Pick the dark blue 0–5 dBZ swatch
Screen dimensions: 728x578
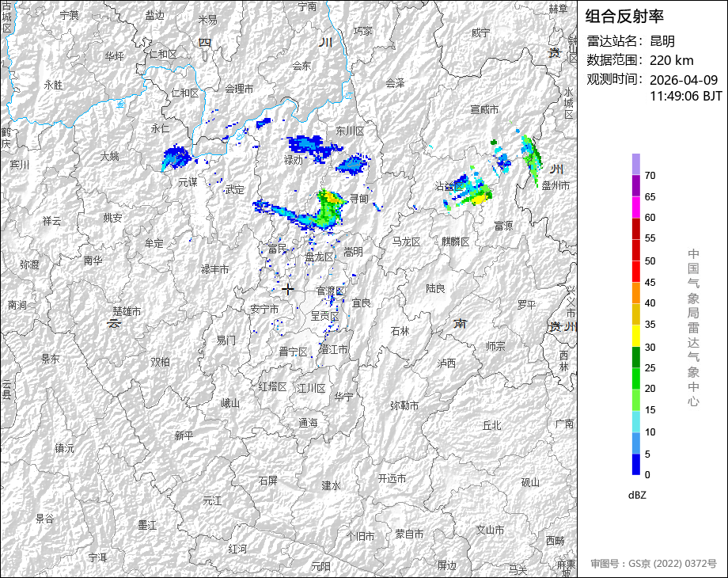point(636,464)
